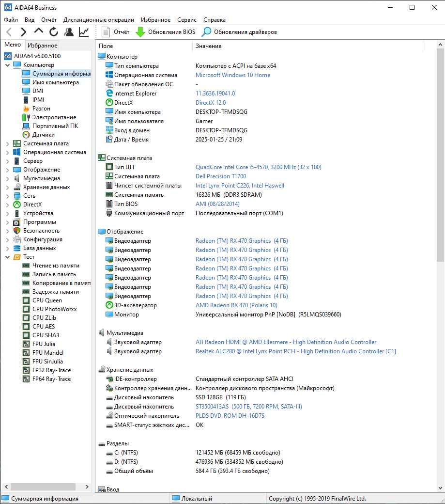Expand the Отображение tree node
445x504 pixels.
pos(7,170)
